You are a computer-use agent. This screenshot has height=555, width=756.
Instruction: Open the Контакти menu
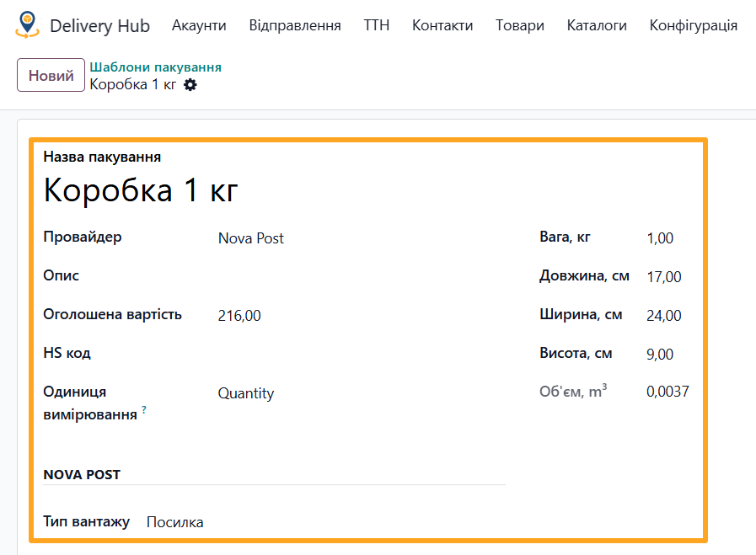(442, 25)
